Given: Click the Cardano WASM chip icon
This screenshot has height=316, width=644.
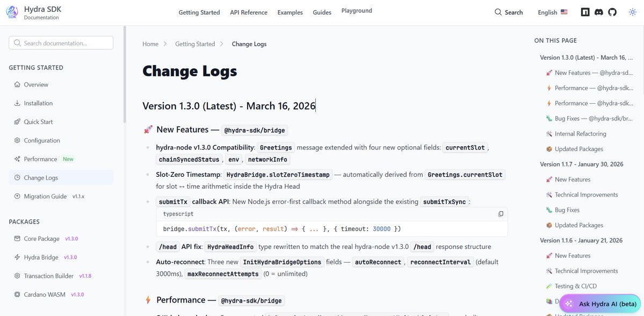Looking at the screenshot, I should point(17,295).
